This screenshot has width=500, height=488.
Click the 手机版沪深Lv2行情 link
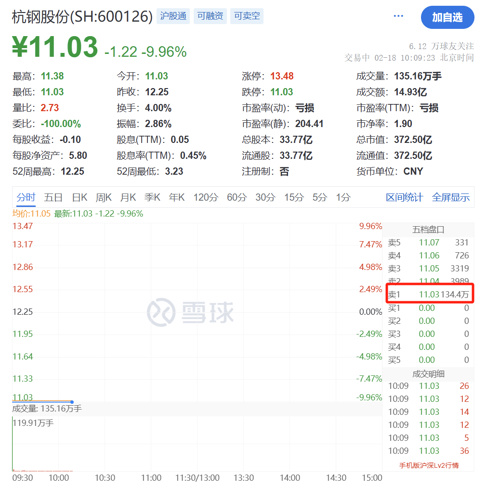point(429,465)
